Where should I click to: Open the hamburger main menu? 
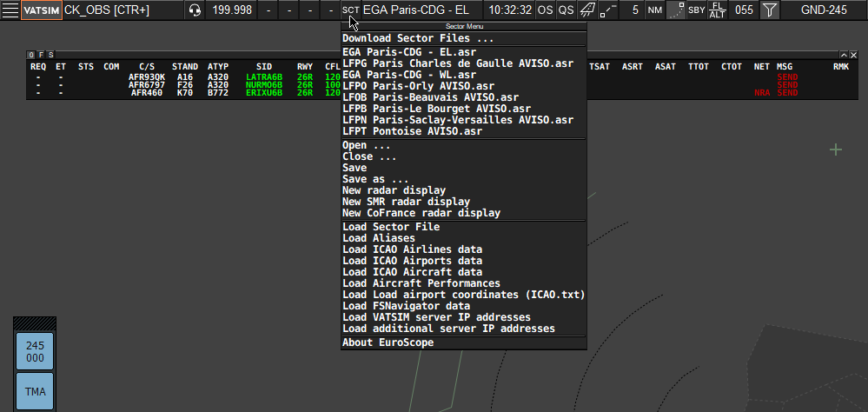pyautogui.click(x=10, y=10)
